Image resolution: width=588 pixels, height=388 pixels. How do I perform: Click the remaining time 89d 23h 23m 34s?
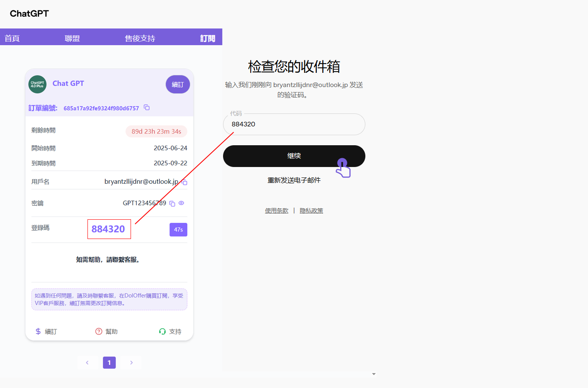pyautogui.click(x=157, y=131)
